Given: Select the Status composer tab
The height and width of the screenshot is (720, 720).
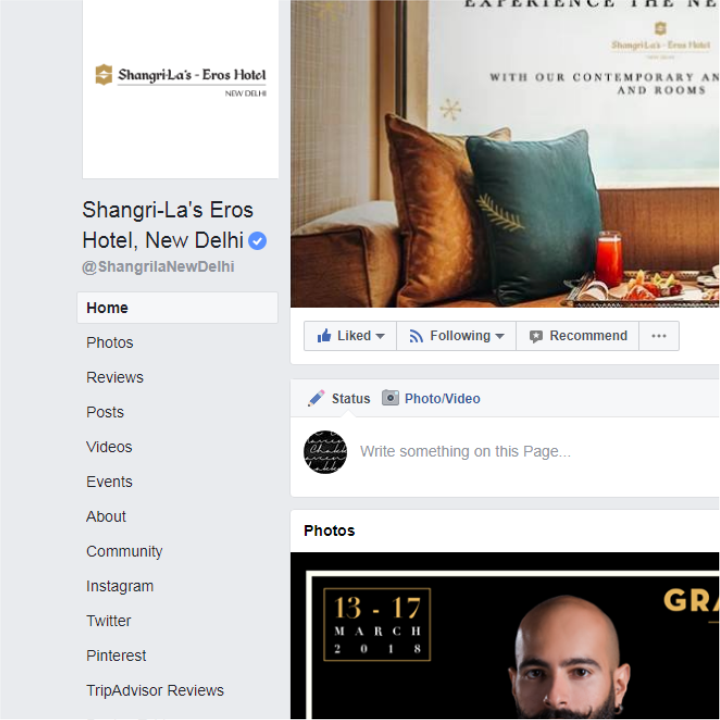Looking at the screenshot, I should pyautogui.click(x=339, y=398).
